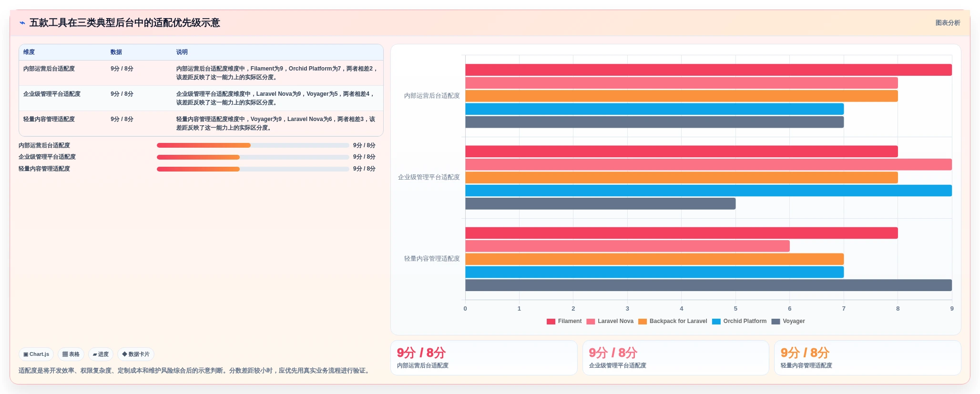Click the gray Voyager bar under 轻量内容管理适配度
Image resolution: width=980 pixels, height=394 pixels.
point(708,285)
